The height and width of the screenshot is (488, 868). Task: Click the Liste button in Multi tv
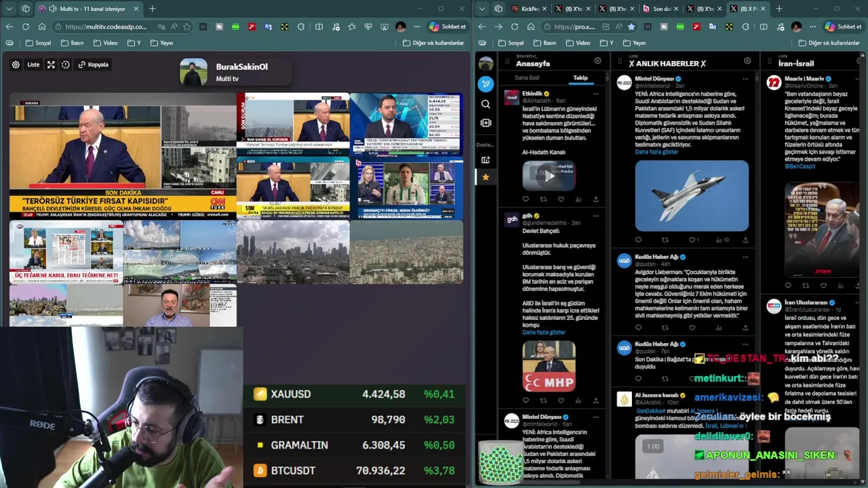point(33,64)
